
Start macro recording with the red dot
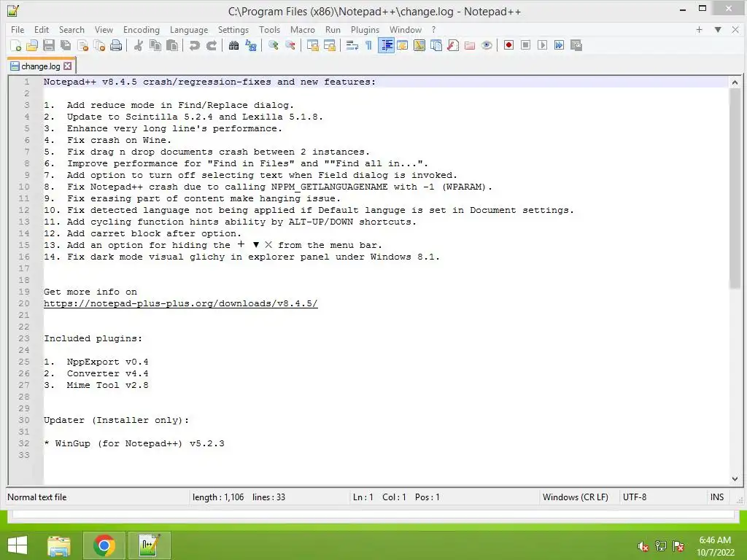(508, 45)
